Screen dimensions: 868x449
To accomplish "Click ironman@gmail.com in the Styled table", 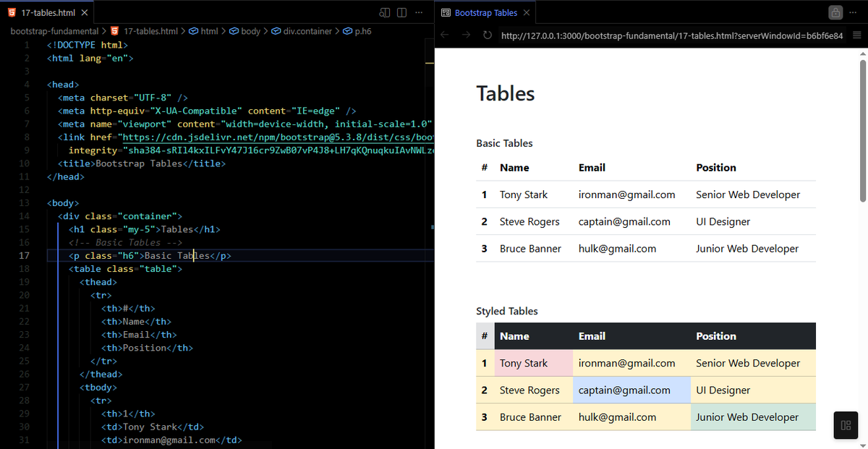I will [627, 363].
